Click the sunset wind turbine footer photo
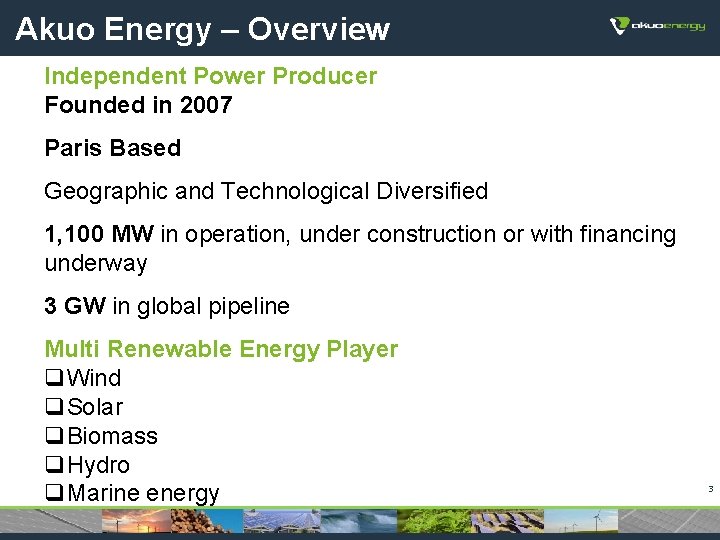Image resolution: width=720 pixels, height=540 pixels. click(136, 521)
